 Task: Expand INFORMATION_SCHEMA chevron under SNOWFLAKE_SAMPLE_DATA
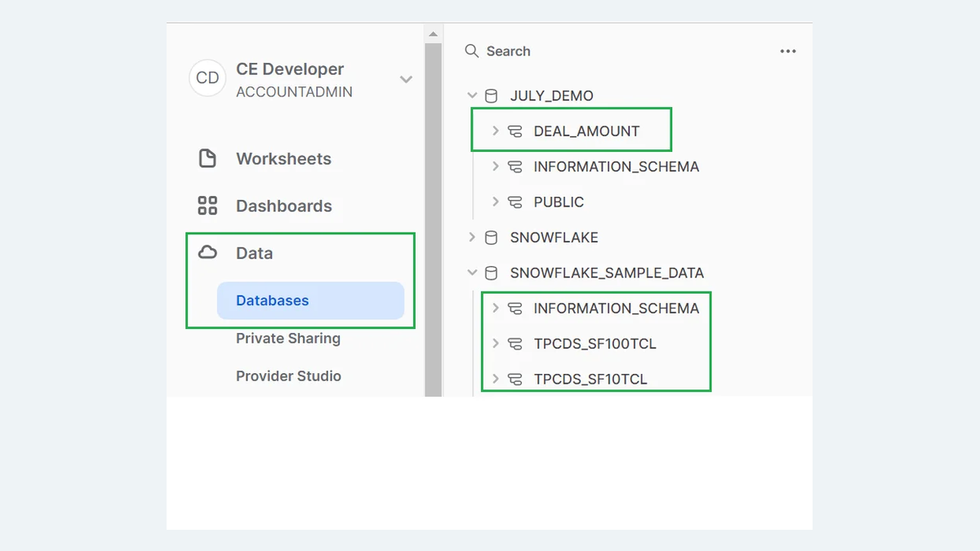point(496,309)
